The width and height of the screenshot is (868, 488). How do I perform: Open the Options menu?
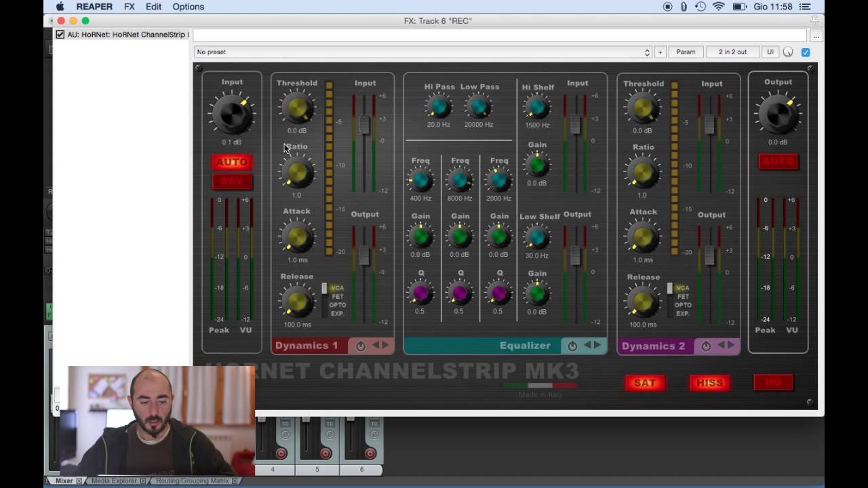[x=189, y=7]
